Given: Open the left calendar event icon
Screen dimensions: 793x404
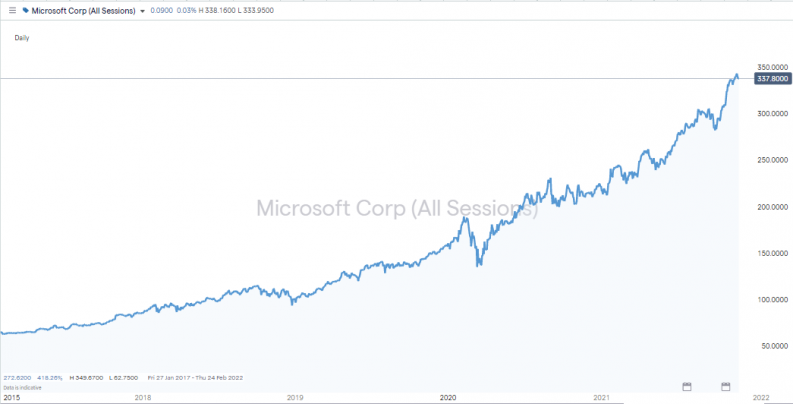Looking at the screenshot, I should coord(687,387).
